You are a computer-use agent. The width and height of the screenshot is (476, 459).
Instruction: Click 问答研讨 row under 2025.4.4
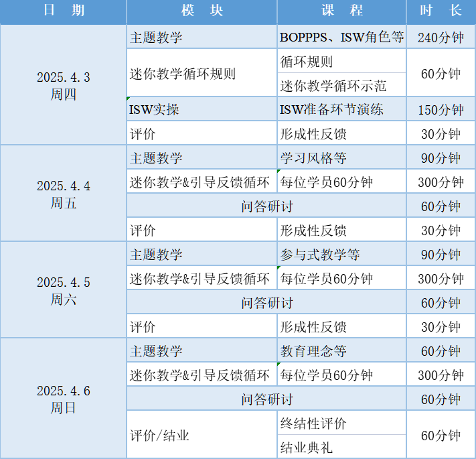coord(266,205)
